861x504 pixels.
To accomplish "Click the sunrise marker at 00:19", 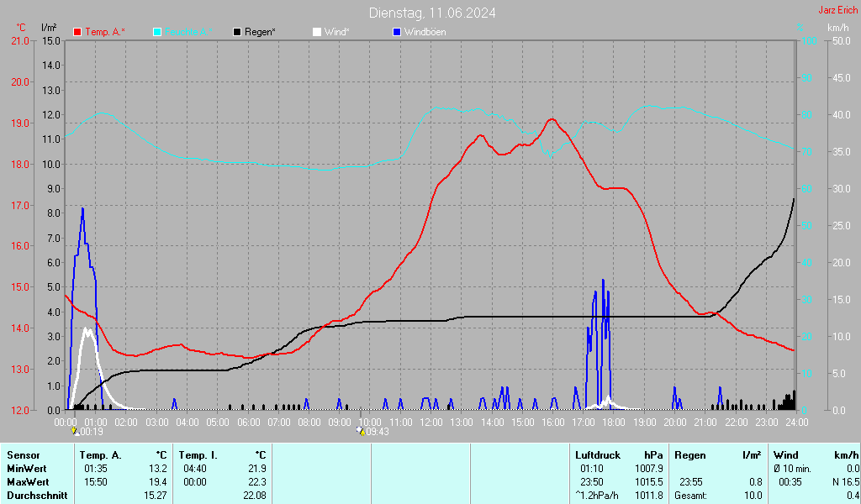I will point(75,431).
